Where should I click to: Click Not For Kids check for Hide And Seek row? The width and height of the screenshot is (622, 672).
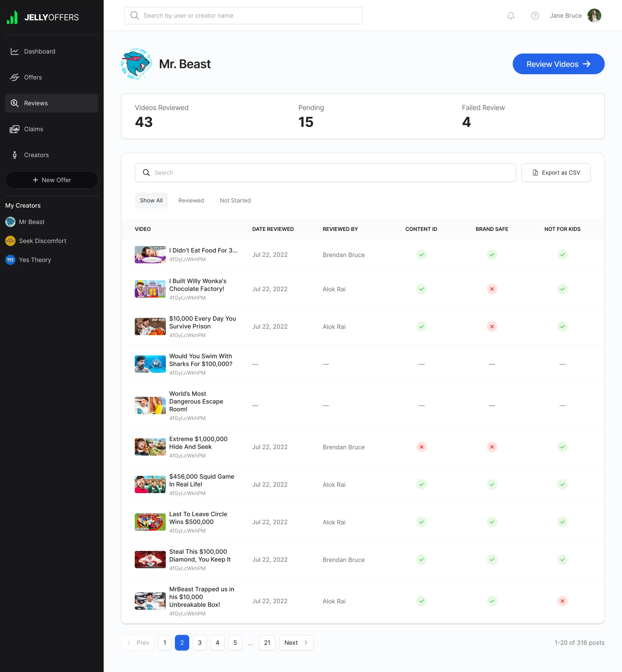(562, 447)
